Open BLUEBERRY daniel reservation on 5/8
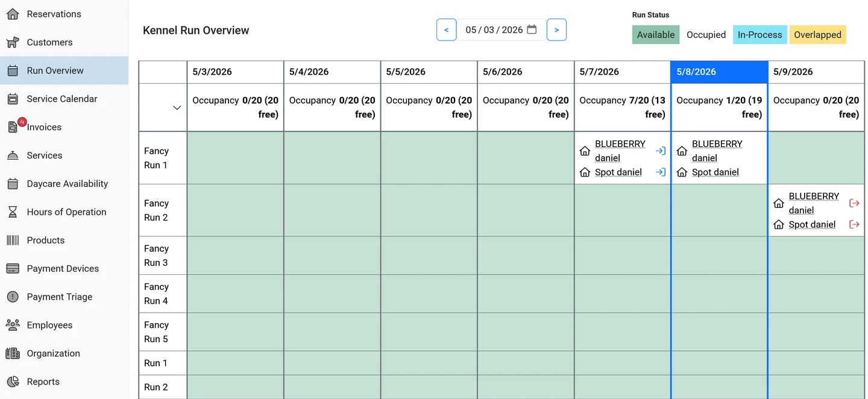 (717, 151)
